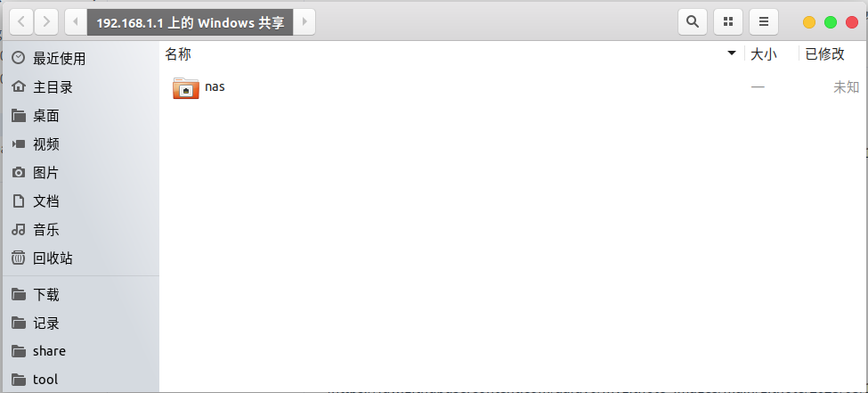
Task: Select the clock icon for 最近使用
Action: [x=19, y=58]
